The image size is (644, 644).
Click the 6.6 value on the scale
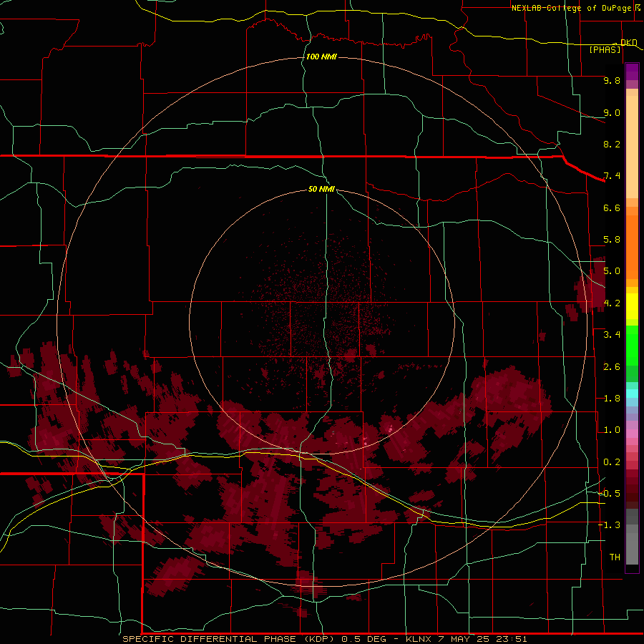[x=612, y=208]
